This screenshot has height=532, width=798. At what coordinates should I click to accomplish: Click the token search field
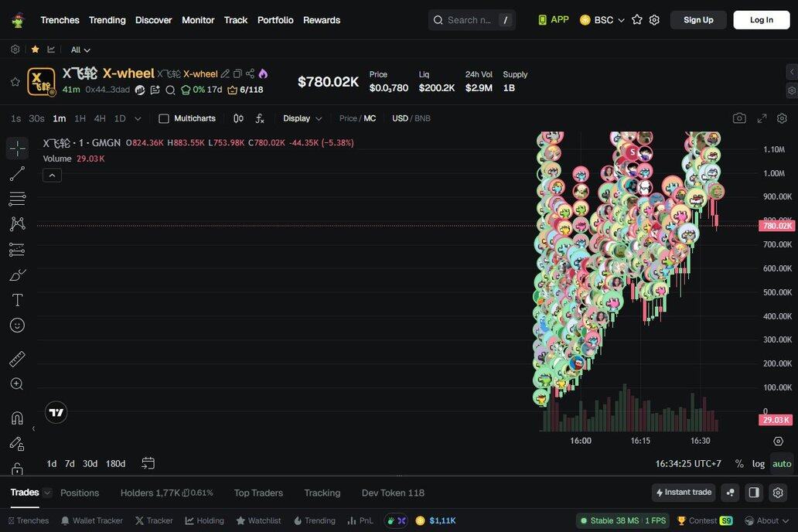(469, 20)
